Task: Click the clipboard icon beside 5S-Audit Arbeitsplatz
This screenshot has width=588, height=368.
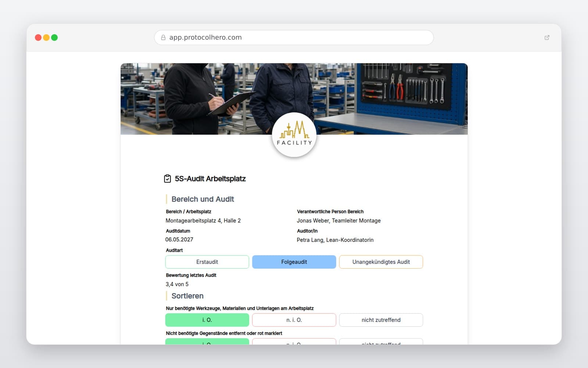Action: tap(167, 179)
